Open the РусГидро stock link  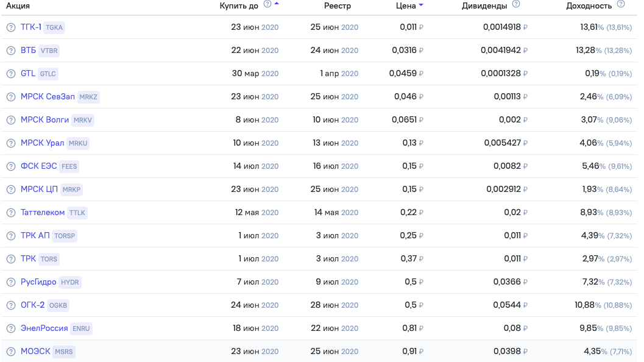pyautogui.click(x=38, y=282)
